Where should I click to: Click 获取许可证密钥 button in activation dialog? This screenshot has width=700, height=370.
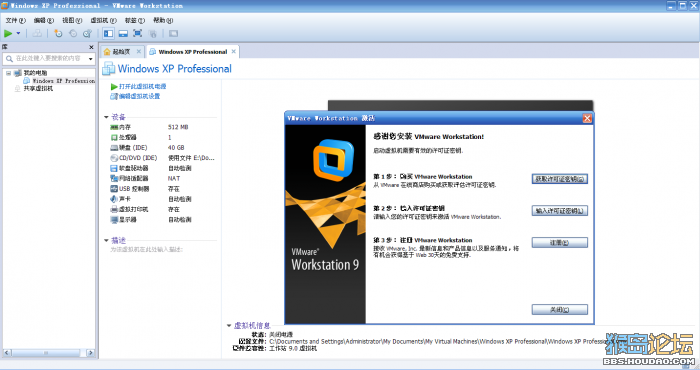coord(559,179)
